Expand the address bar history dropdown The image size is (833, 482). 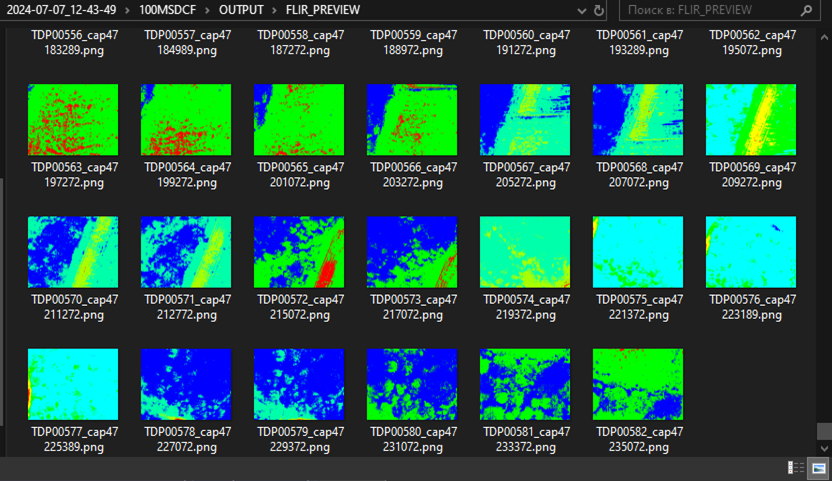[582, 10]
